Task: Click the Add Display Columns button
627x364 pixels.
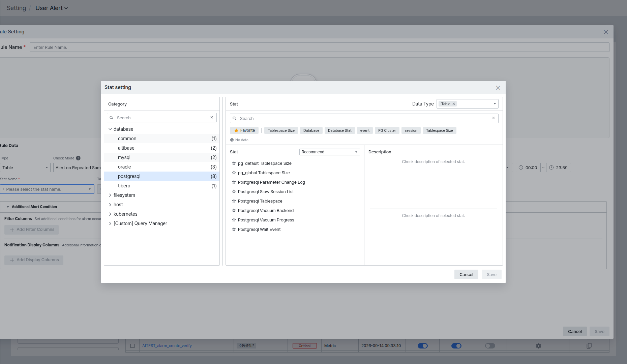Action: [x=34, y=260]
